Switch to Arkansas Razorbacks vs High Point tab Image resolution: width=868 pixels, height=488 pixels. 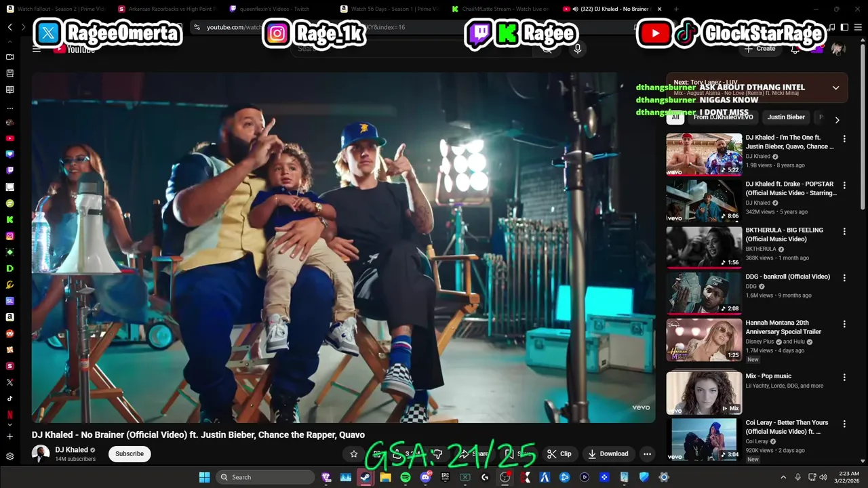167,9
